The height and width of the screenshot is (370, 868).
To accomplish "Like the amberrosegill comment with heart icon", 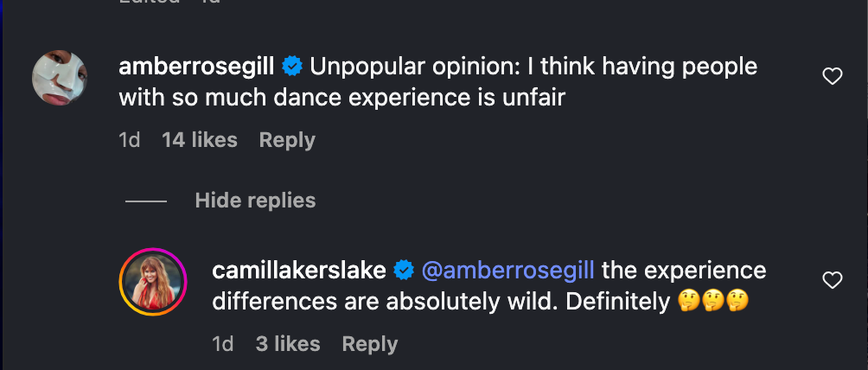I will tap(832, 77).
